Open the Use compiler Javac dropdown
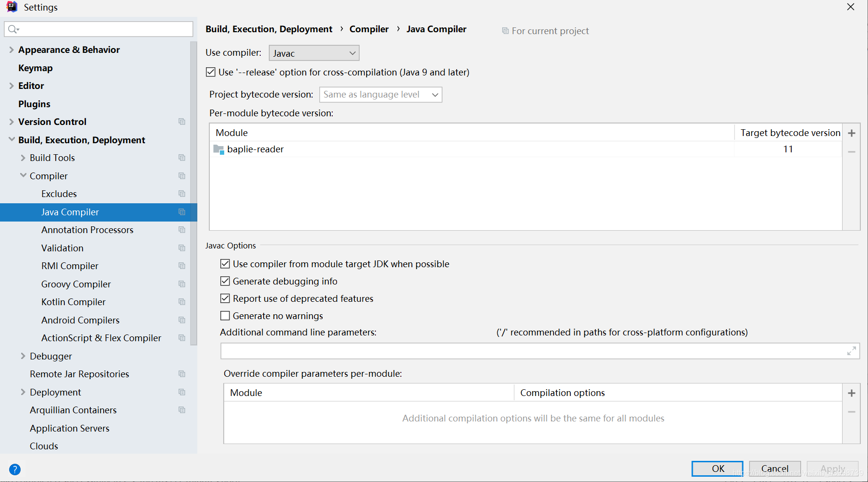The height and width of the screenshot is (482, 868). coord(314,53)
